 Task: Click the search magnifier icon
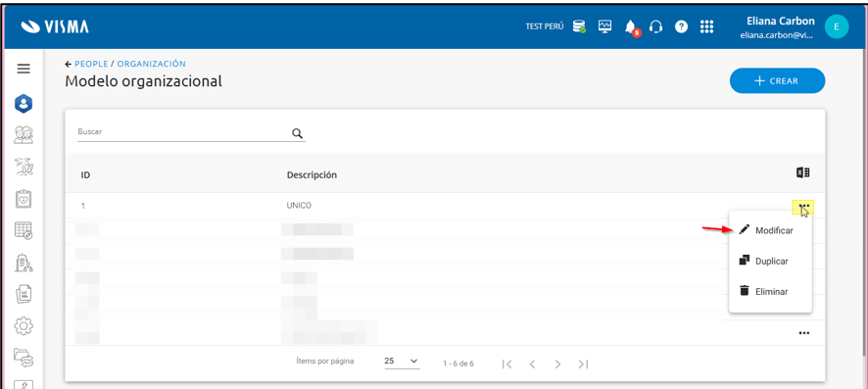pyautogui.click(x=297, y=133)
